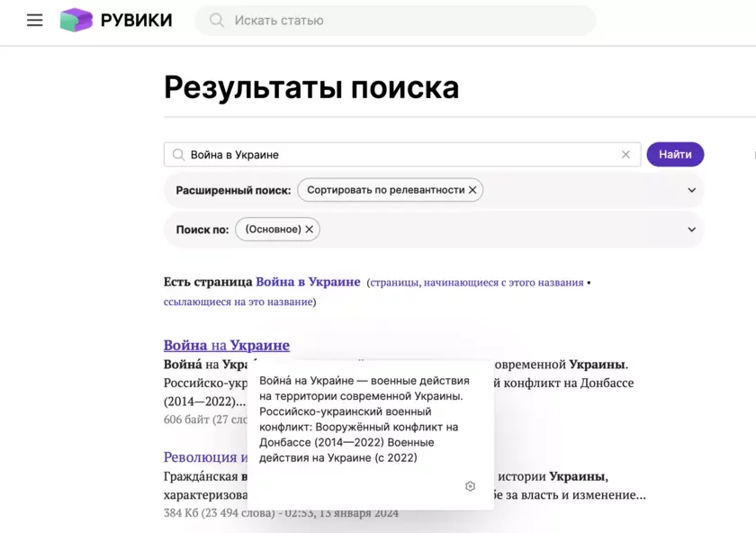
Task: Remove the '(Основное)' namespace filter
Action: pyautogui.click(x=310, y=230)
